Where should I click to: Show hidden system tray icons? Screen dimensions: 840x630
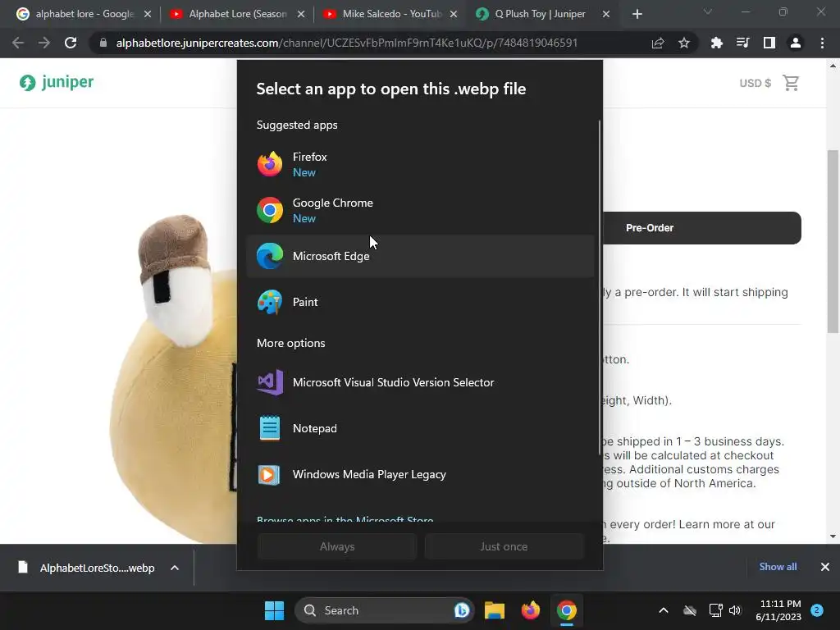(663, 610)
